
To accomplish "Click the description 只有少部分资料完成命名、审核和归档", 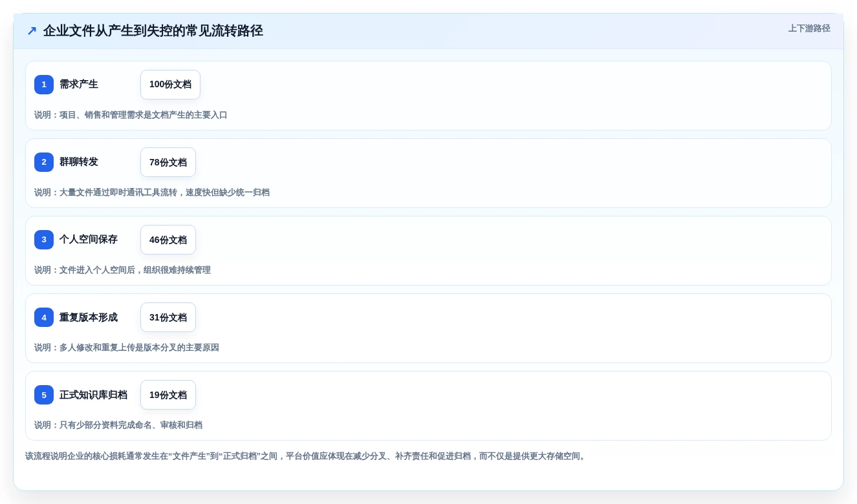I will 118,425.
